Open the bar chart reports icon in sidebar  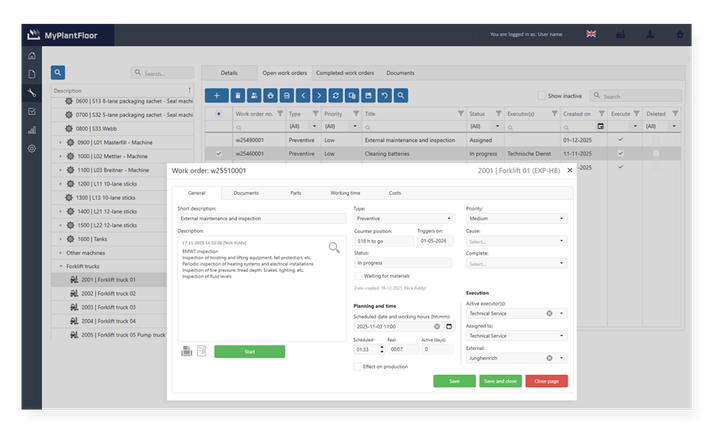click(x=32, y=130)
